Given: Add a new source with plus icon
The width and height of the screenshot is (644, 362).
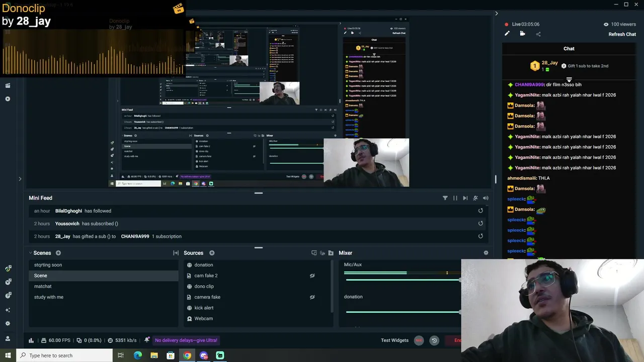Looking at the screenshot, I should (x=212, y=253).
